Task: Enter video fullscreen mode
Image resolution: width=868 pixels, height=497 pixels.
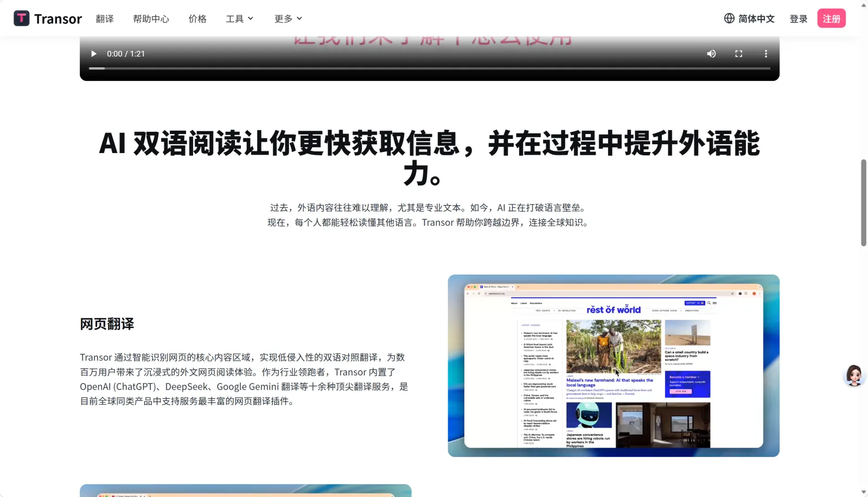Action: 738,54
